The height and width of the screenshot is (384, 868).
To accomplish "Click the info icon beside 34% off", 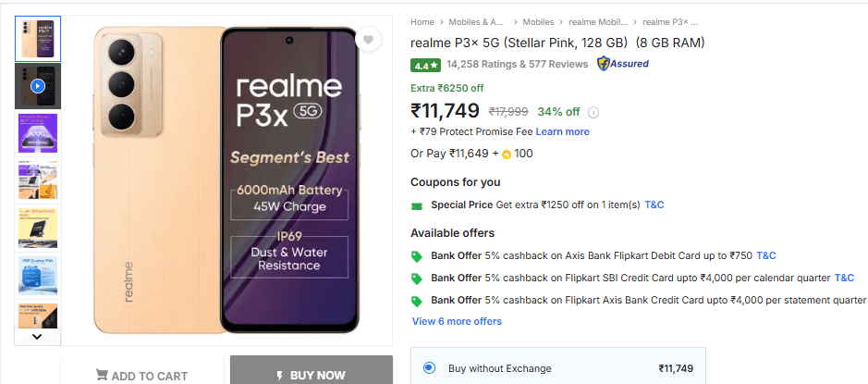I will [593, 112].
